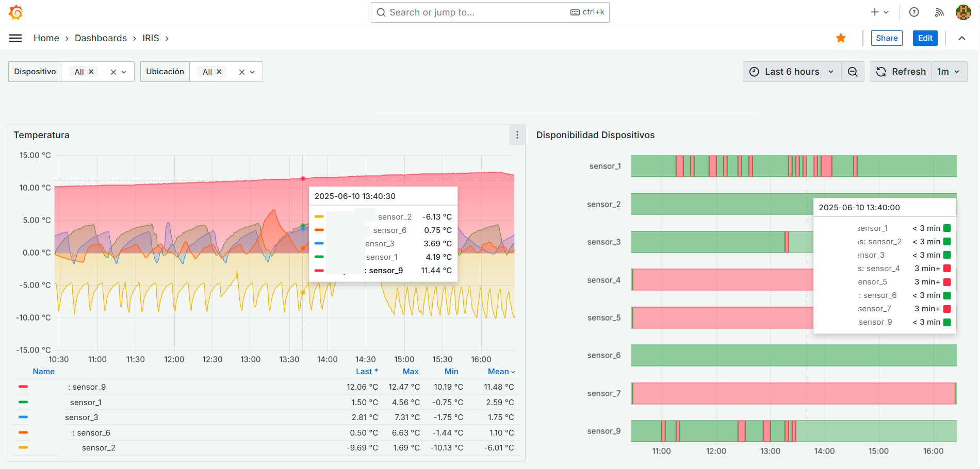Open the plus add new dropdown
Image resolution: width=980 pixels, height=469 pixels.
(879, 12)
